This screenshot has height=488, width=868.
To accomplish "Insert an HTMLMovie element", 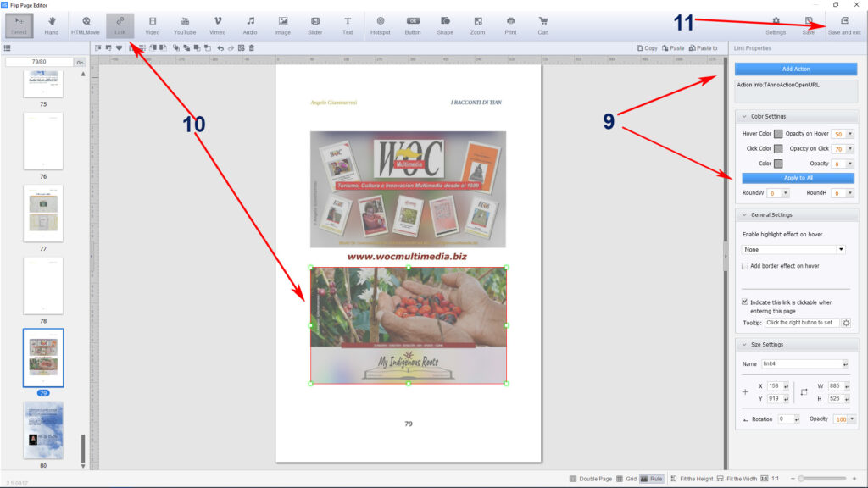I will coord(86,25).
